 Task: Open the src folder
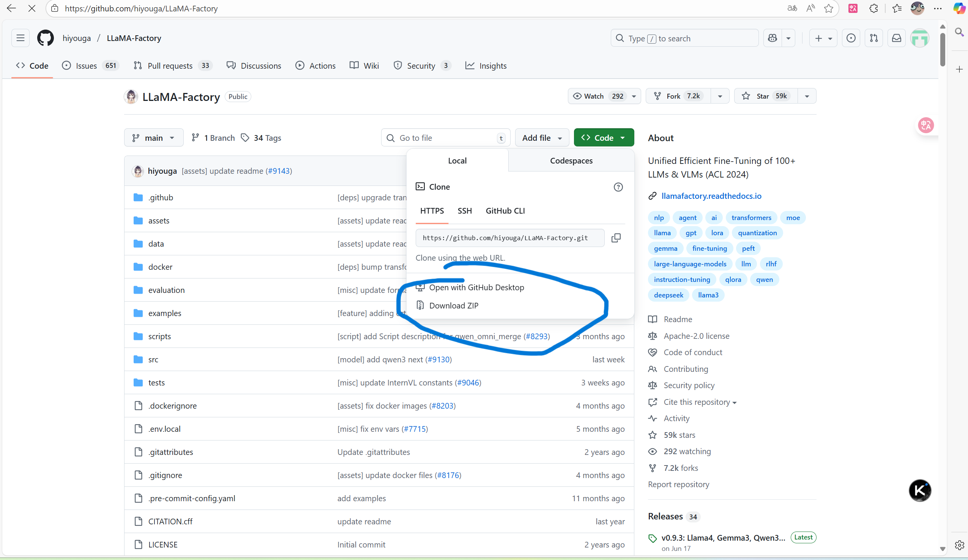pyautogui.click(x=153, y=359)
